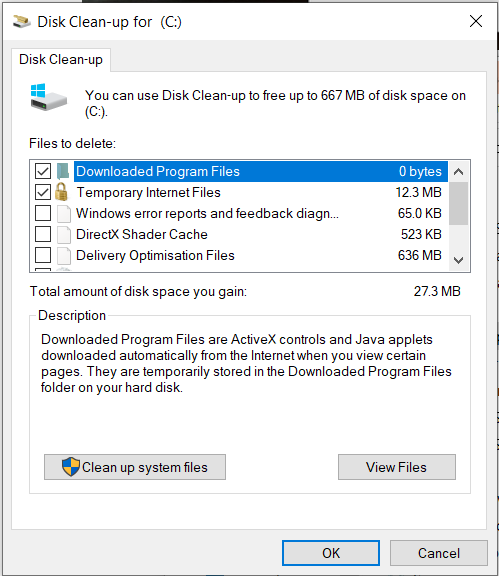Select the Temporary Internet Files list entry

pos(261,192)
